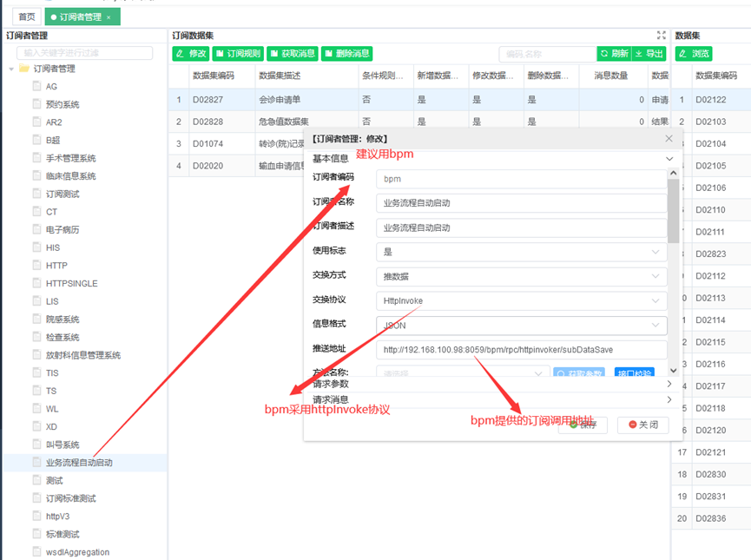751x560 pixels.
Task: Click the 关闭 button in dialog
Action: (x=642, y=425)
